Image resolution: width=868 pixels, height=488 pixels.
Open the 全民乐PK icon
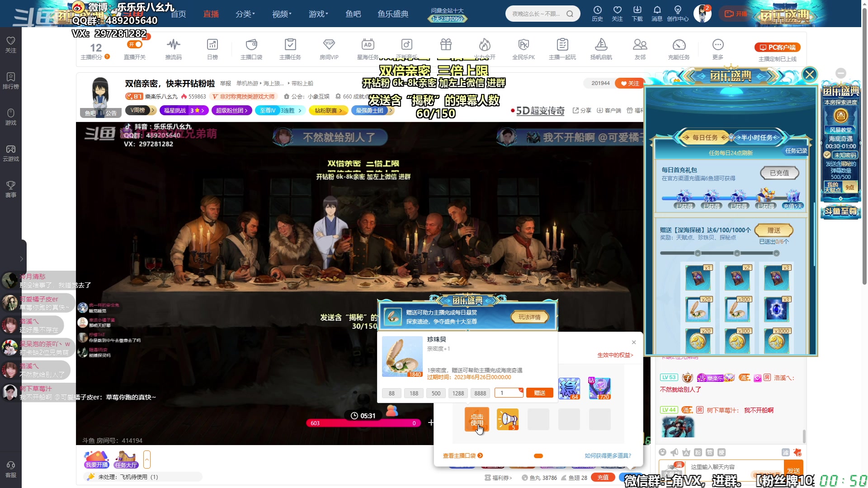(x=524, y=49)
